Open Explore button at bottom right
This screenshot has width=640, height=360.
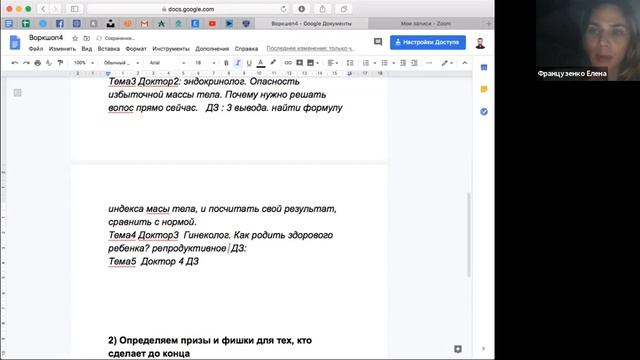pyautogui.click(x=458, y=349)
